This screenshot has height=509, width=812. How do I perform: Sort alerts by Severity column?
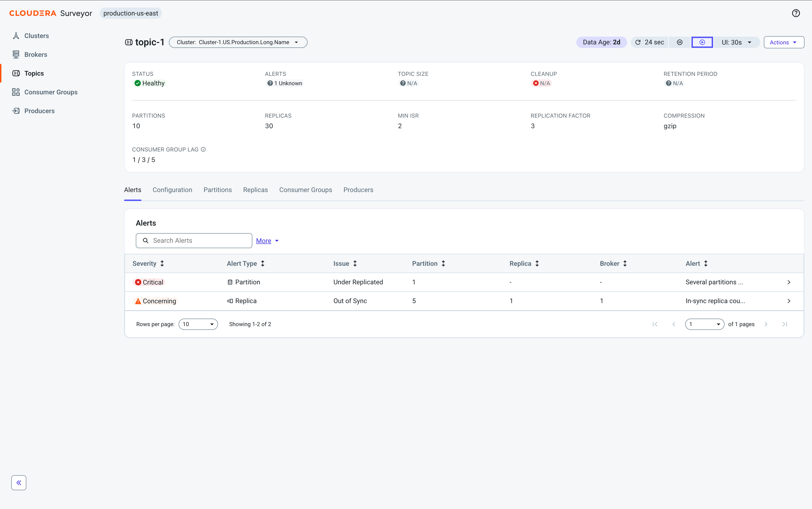pyautogui.click(x=148, y=264)
